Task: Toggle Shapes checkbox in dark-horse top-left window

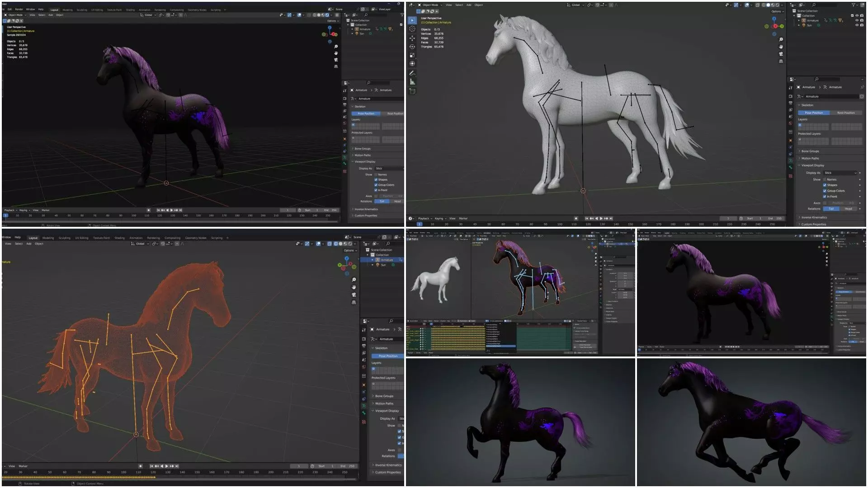Action: point(376,179)
